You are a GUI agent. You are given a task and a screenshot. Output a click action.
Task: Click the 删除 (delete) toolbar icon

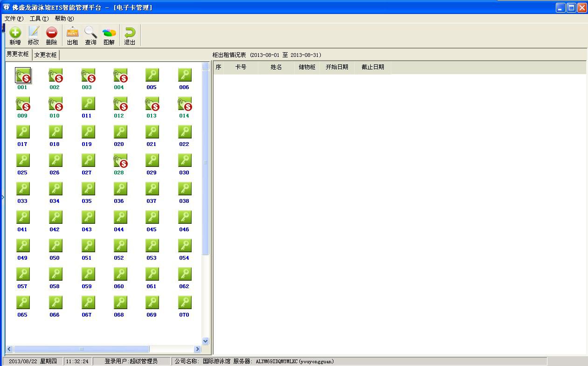point(52,35)
